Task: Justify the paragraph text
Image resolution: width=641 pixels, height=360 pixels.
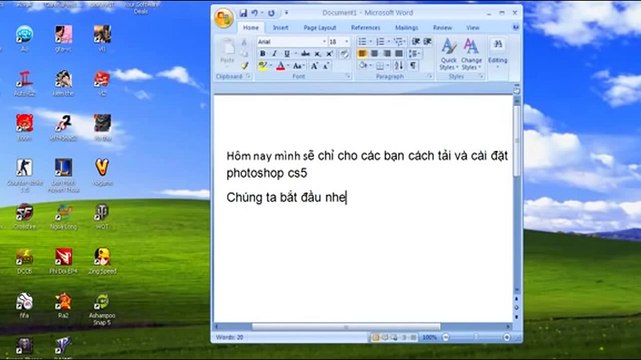Action: [399, 54]
